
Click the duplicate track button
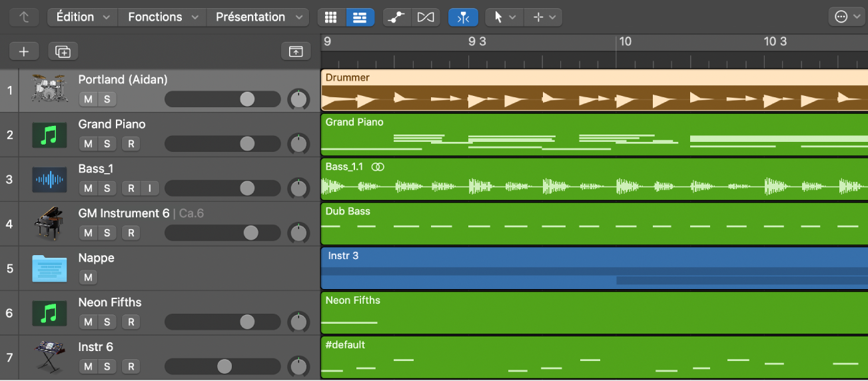click(x=63, y=51)
